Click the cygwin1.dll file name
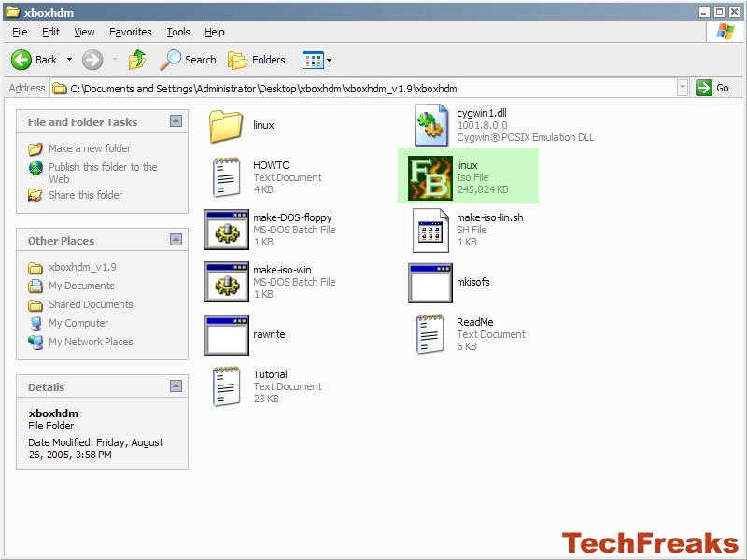Image resolution: width=747 pixels, height=560 pixels. 482,113
